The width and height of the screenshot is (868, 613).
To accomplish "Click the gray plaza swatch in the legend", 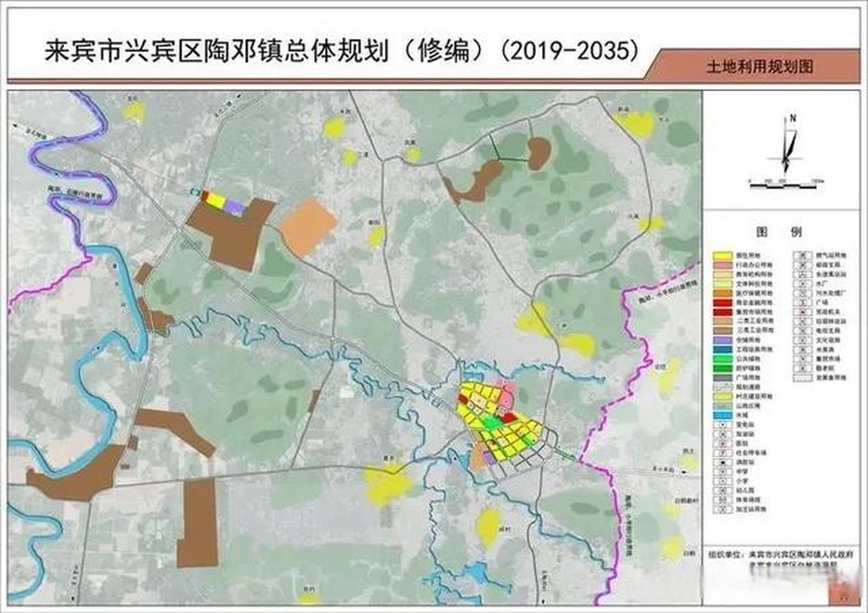I will (722, 377).
